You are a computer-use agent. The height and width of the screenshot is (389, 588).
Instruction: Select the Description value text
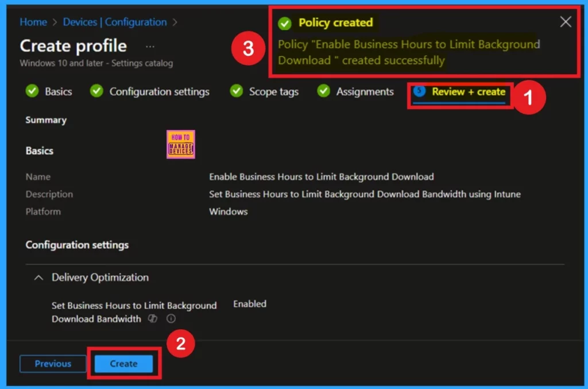tap(365, 194)
